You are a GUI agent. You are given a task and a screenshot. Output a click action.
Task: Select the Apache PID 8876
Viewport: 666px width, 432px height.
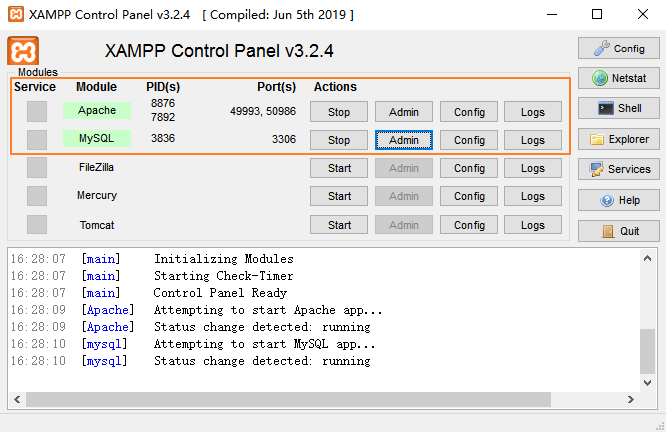point(163,103)
